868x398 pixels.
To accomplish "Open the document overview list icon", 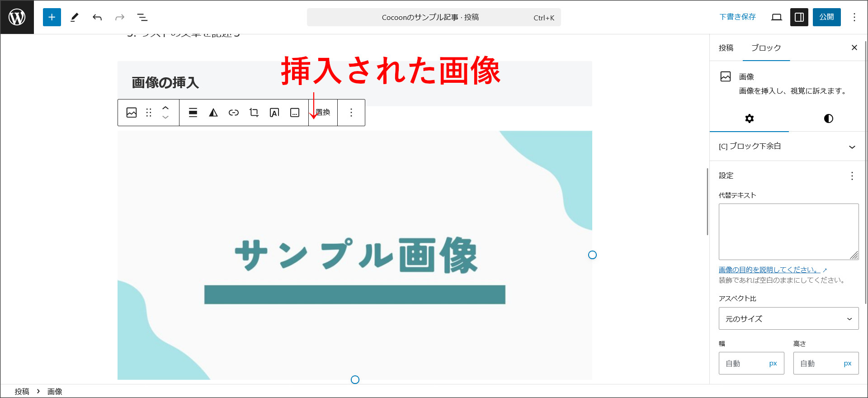I will click(x=142, y=17).
